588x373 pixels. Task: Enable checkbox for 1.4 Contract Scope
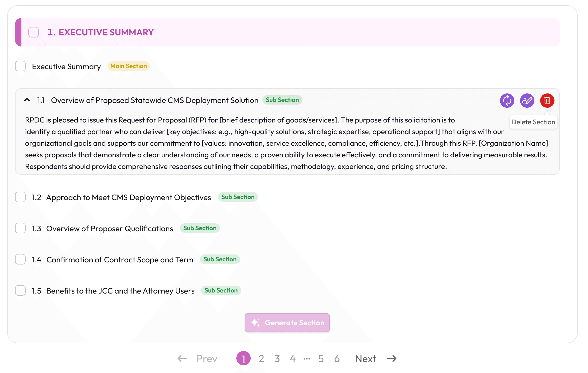point(20,259)
